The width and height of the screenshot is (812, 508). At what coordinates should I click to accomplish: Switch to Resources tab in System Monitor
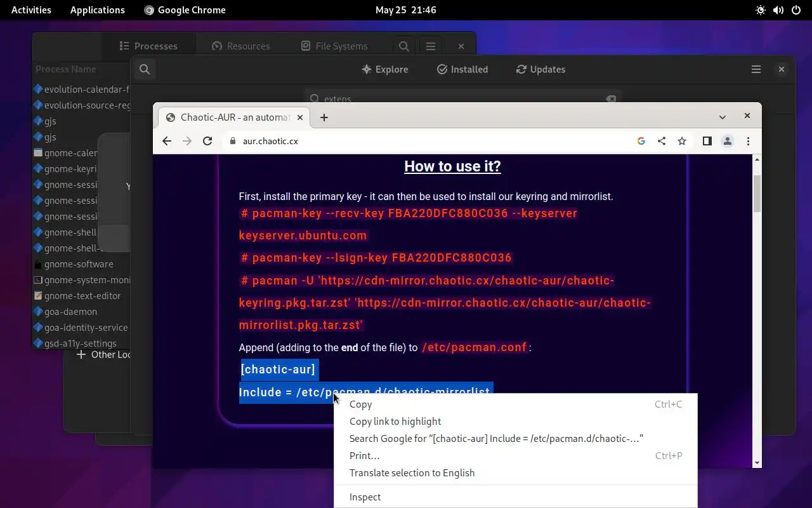coord(241,46)
